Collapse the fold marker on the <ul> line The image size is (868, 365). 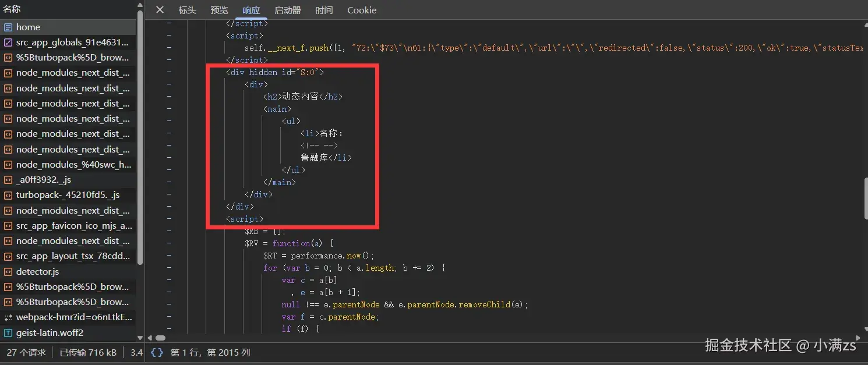(169, 121)
